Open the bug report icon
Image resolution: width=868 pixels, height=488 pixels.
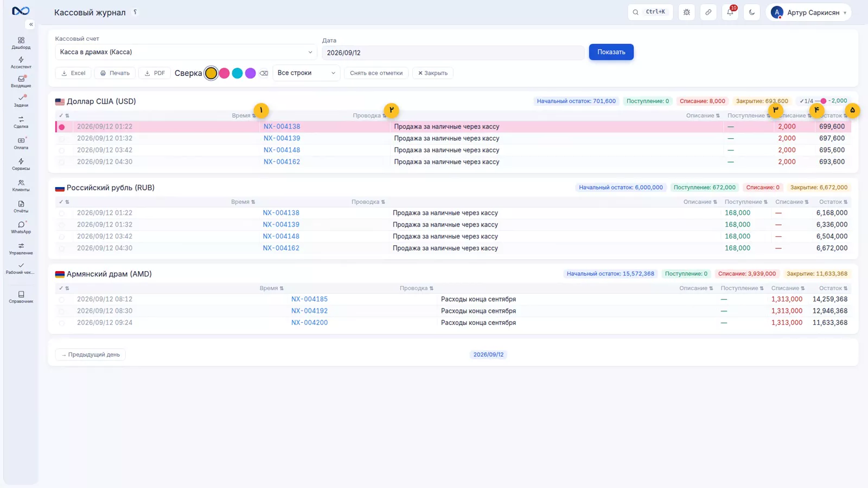pos(687,12)
